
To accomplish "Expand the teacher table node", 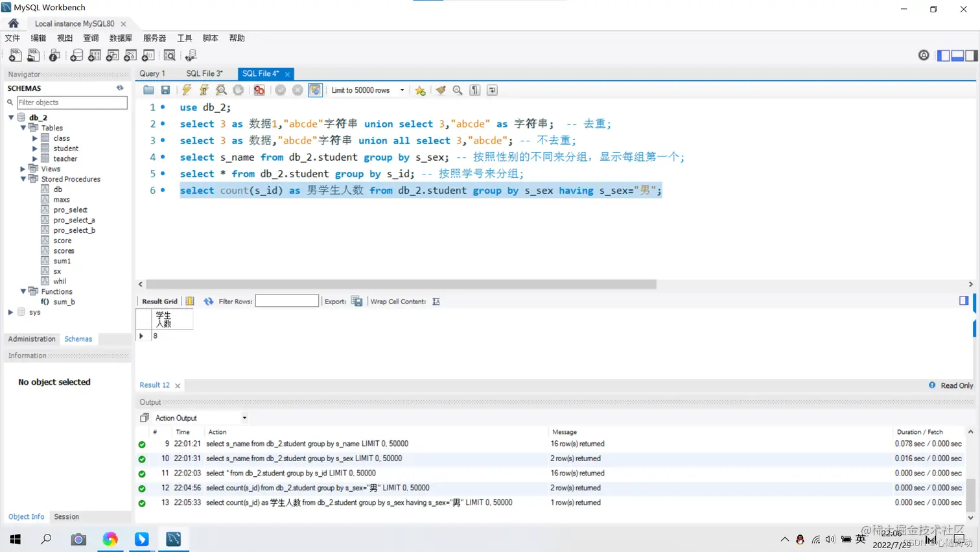I will tap(35, 158).
